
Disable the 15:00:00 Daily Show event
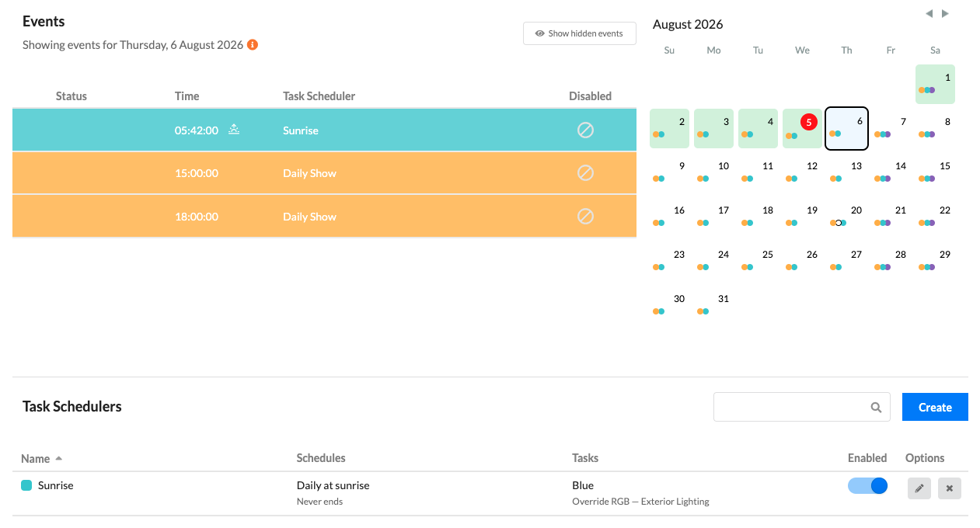(586, 173)
